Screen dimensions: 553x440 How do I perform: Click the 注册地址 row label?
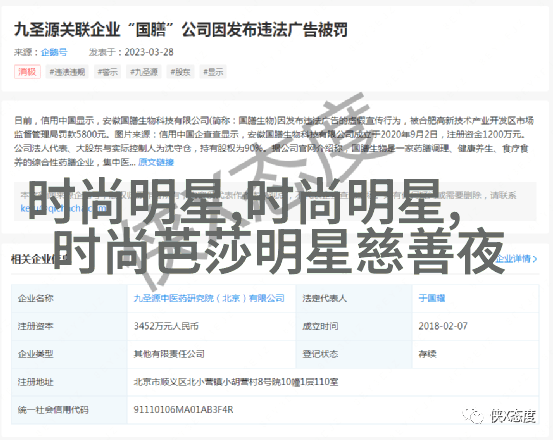[36, 382]
